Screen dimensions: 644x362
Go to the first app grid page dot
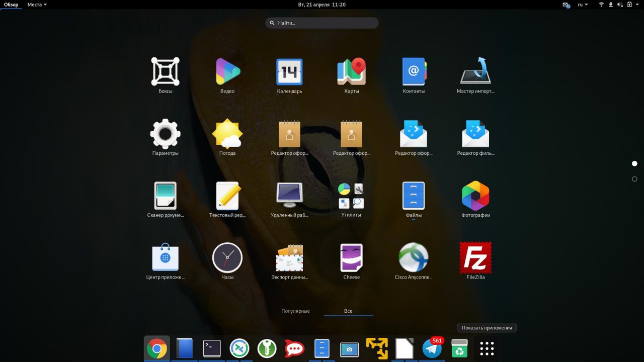(634, 163)
